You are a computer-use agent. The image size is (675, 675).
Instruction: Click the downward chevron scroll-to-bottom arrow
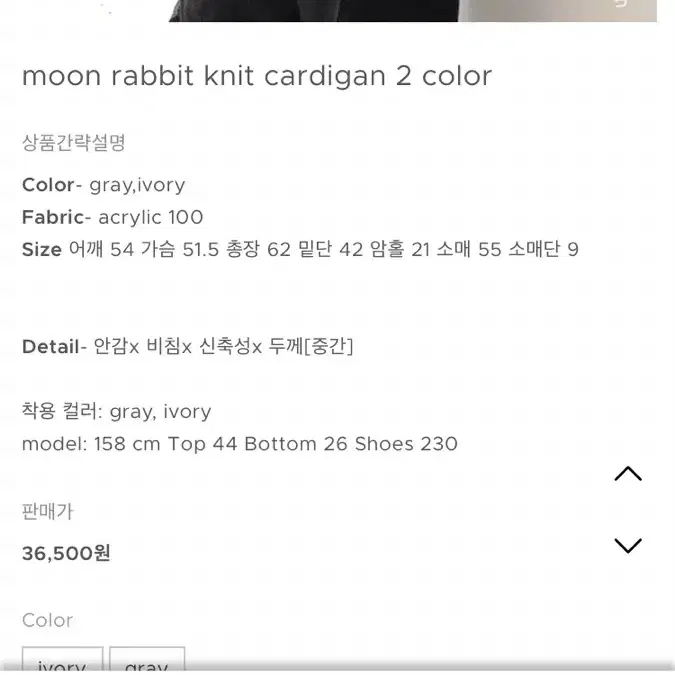pyautogui.click(x=628, y=545)
